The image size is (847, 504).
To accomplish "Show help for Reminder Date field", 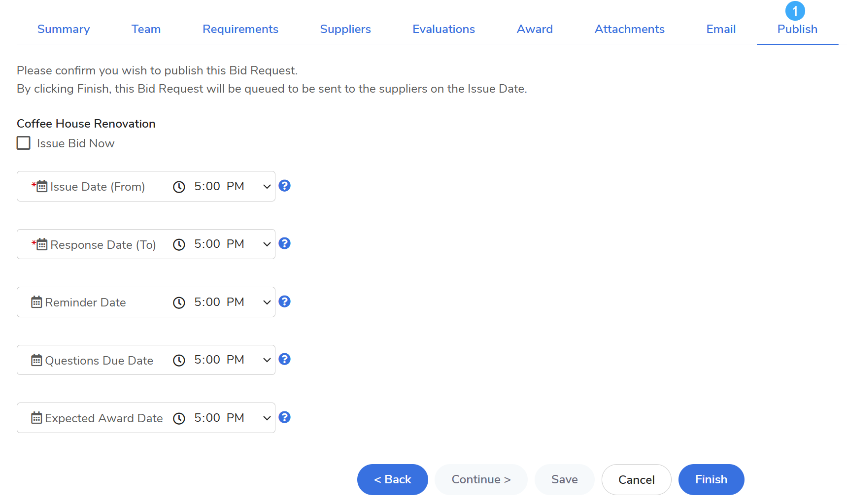I will [284, 302].
